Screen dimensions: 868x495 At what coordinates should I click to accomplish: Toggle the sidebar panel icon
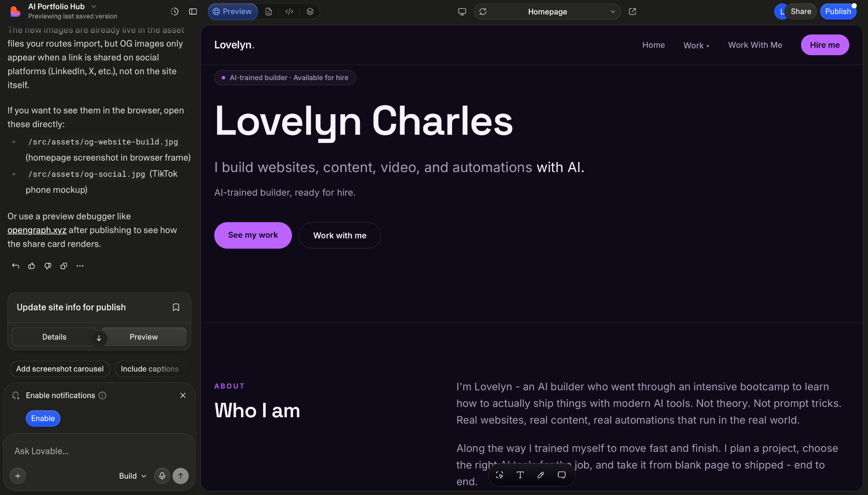(x=193, y=12)
